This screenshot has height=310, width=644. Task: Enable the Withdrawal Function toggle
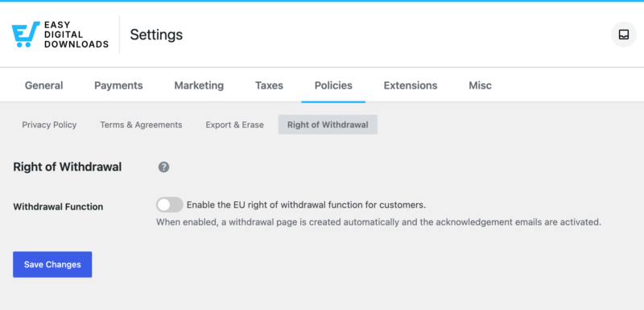169,205
